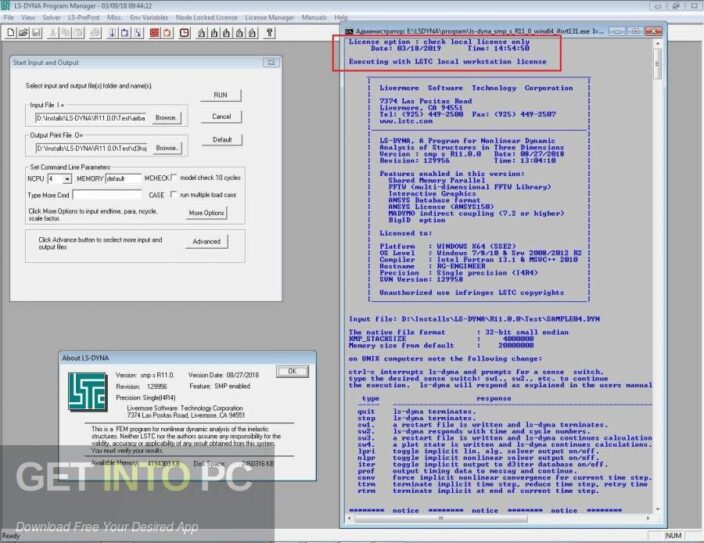Click 'Ready' in the status bar

tap(11, 536)
